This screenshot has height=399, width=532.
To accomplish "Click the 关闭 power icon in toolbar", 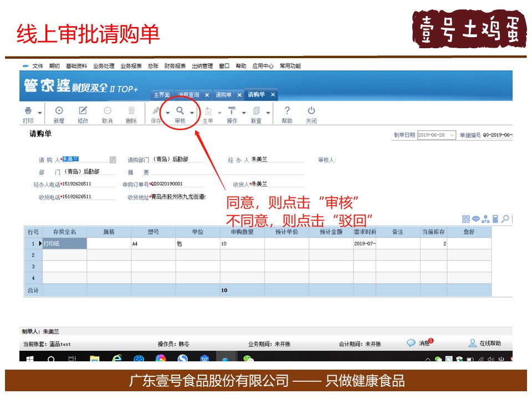I will coord(311,111).
